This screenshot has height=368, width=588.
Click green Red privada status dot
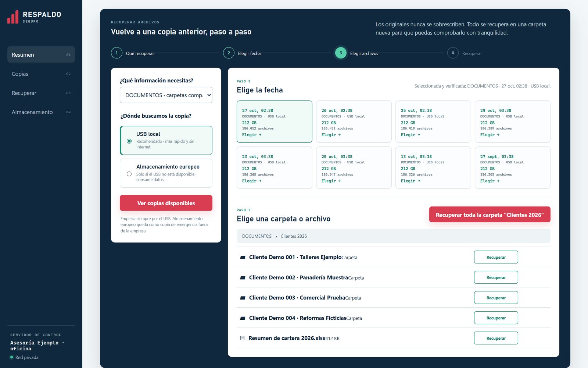pos(12,357)
